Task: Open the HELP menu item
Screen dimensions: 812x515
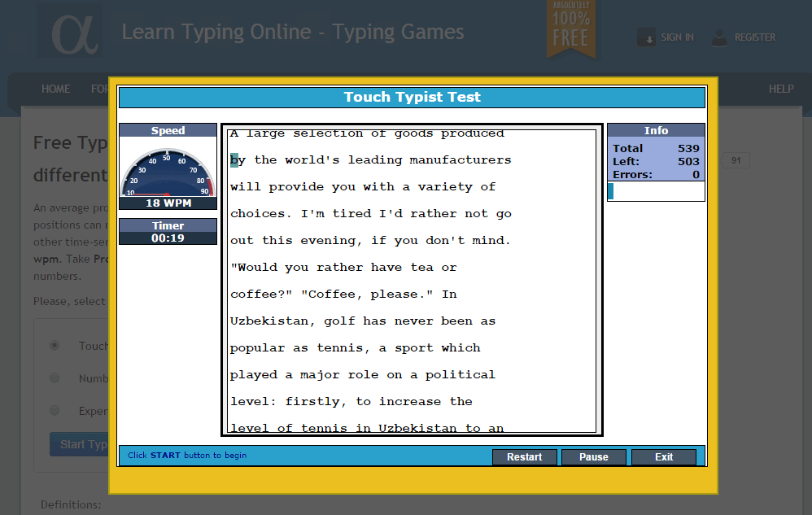Action: pyautogui.click(x=780, y=89)
